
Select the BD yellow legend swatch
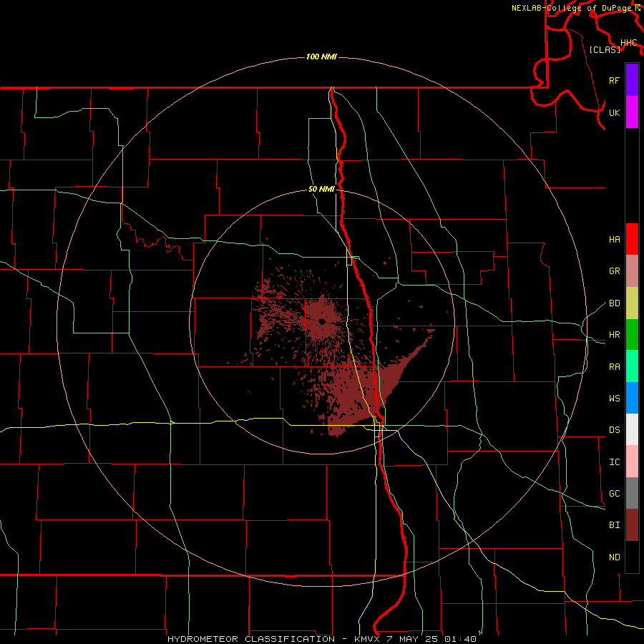[x=632, y=303]
